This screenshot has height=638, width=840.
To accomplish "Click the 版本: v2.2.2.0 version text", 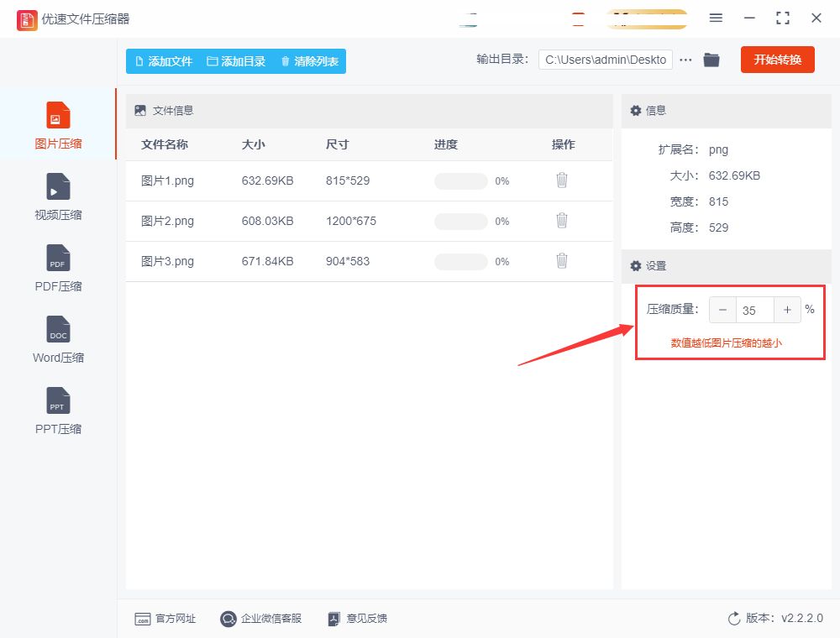I will point(785,618).
